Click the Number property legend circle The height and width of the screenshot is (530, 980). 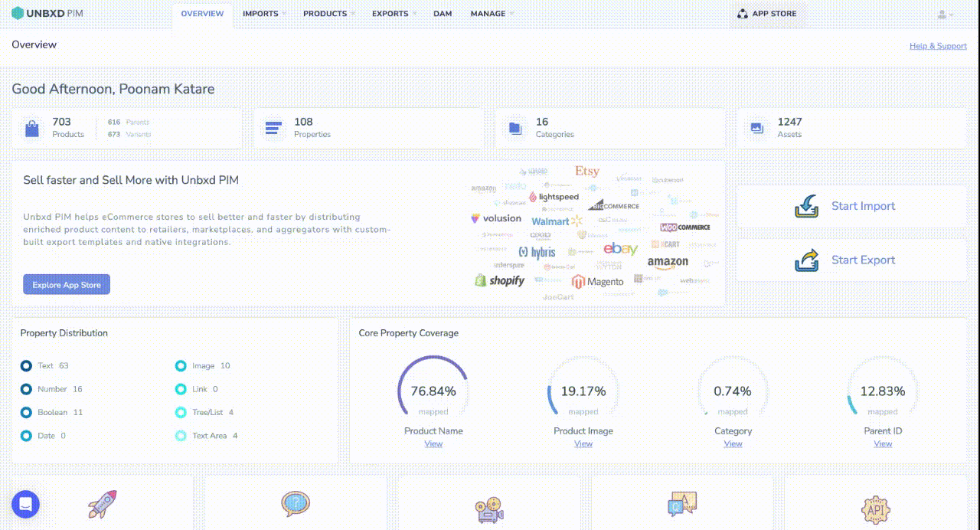tap(26, 389)
